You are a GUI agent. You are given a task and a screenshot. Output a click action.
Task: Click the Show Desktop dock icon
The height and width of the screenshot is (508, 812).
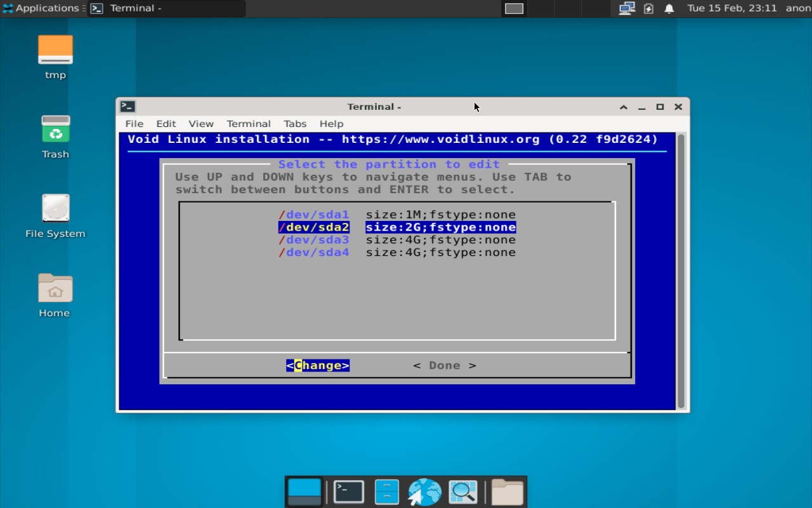[304, 492]
